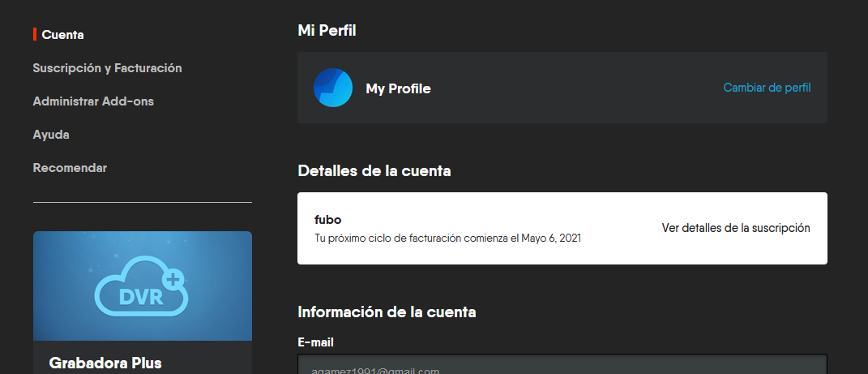Click the E-mail field label
The image size is (868, 374).
click(315, 342)
